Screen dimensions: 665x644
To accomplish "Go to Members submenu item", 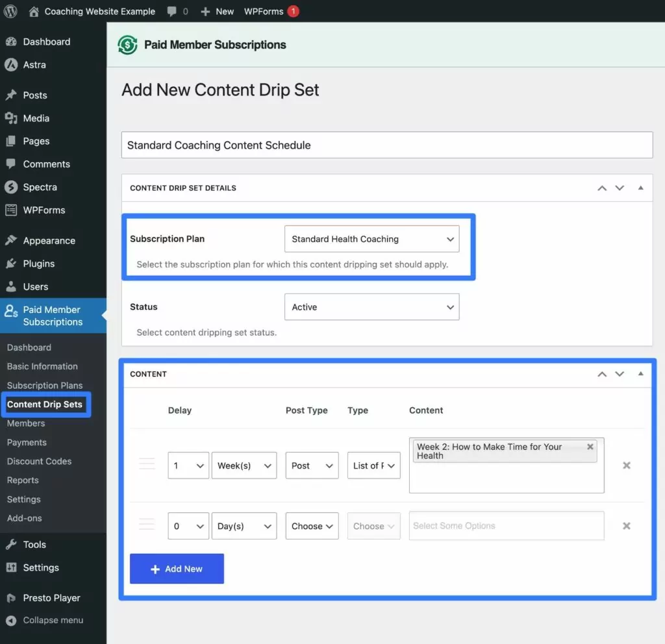I will [26, 423].
